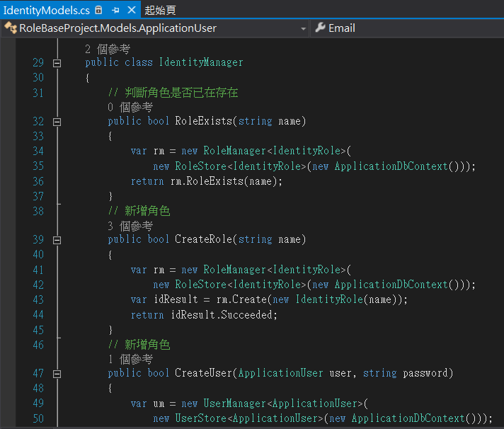Click RoleManager on line 41

(x=234, y=270)
